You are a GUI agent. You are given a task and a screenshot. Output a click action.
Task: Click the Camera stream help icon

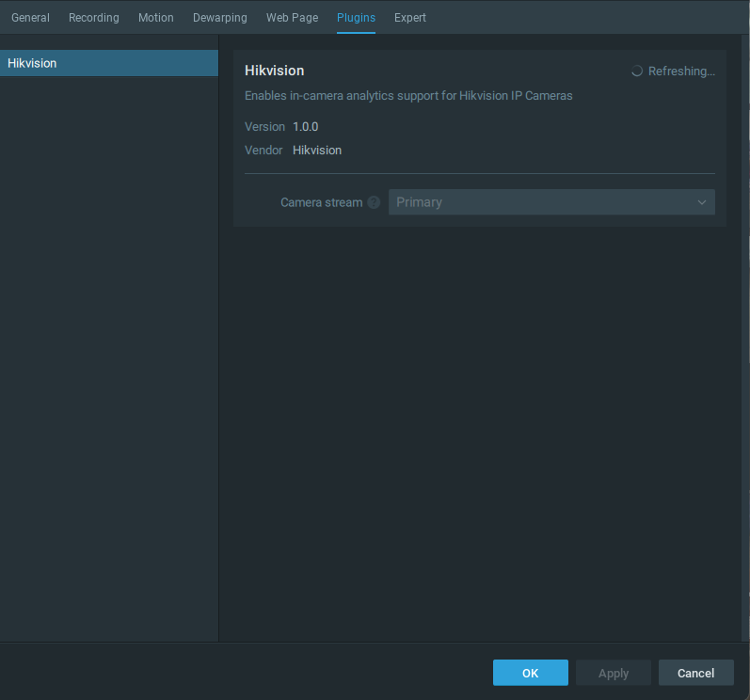pos(374,202)
